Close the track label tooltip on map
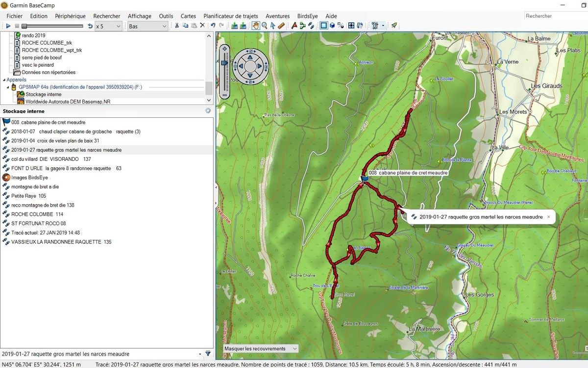The height and width of the screenshot is (368, 588). 548,216
